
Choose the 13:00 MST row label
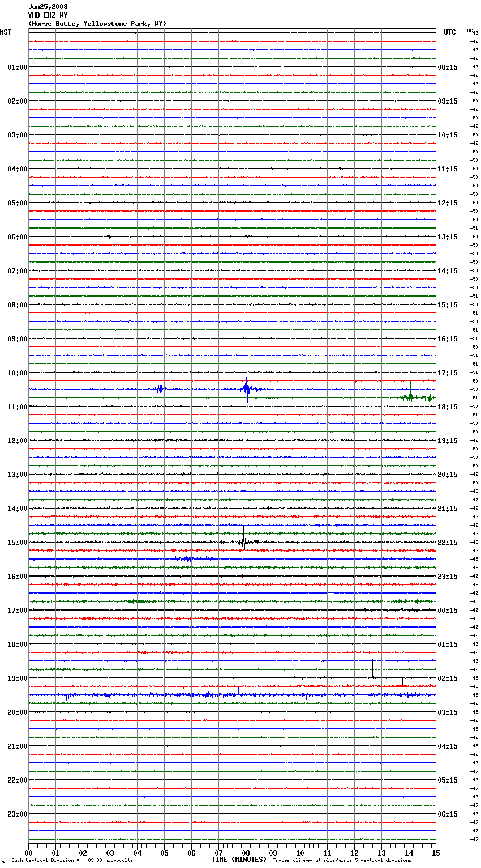[18, 475]
